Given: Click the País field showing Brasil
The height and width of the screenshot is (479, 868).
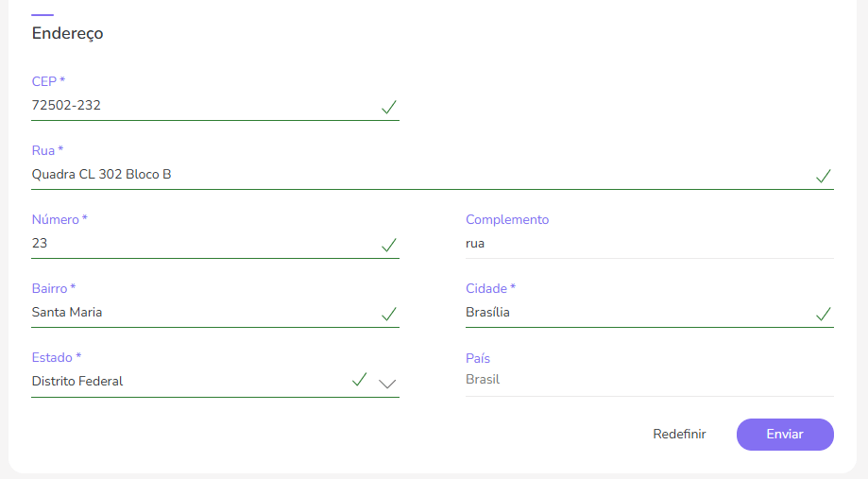Looking at the screenshot, I should coord(649,380).
